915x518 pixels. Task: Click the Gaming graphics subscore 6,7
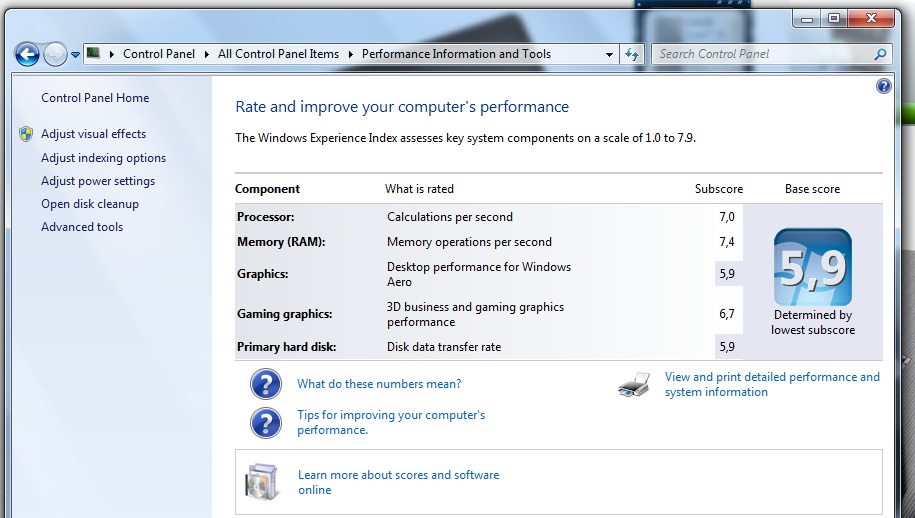[x=727, y=314]
